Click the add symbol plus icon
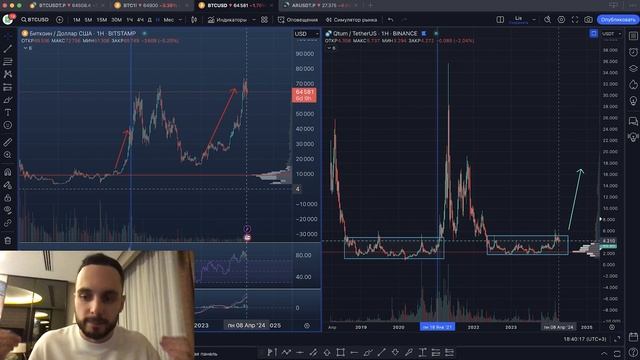Image resolution: width=640 pixels, height=360 pixels. (x=60, y=20)
